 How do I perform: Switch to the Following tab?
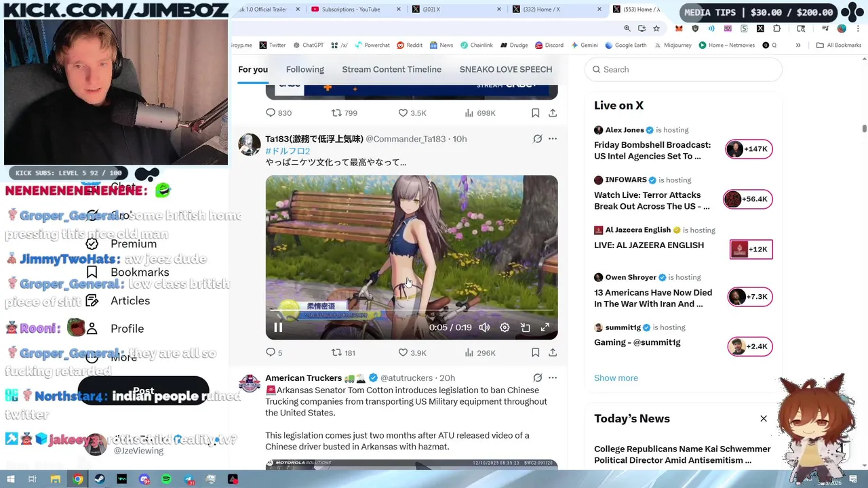pyautogui.click(x=305, y=69)
